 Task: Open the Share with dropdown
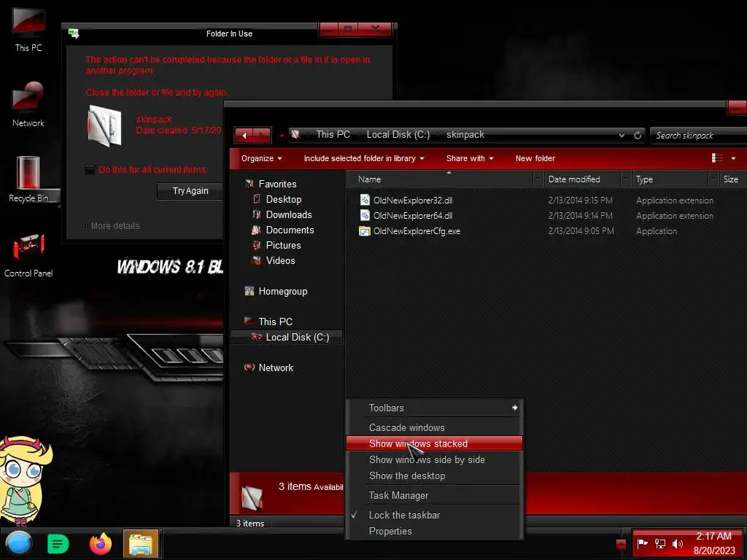coord(470,158)
